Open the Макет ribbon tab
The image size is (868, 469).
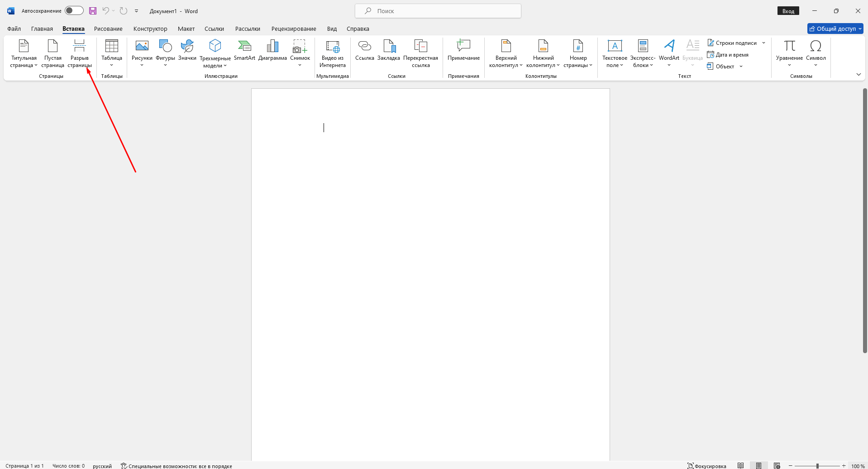186,29
